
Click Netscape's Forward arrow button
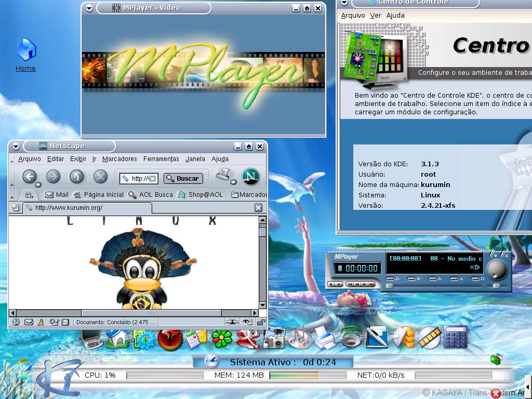pos(54,176)
